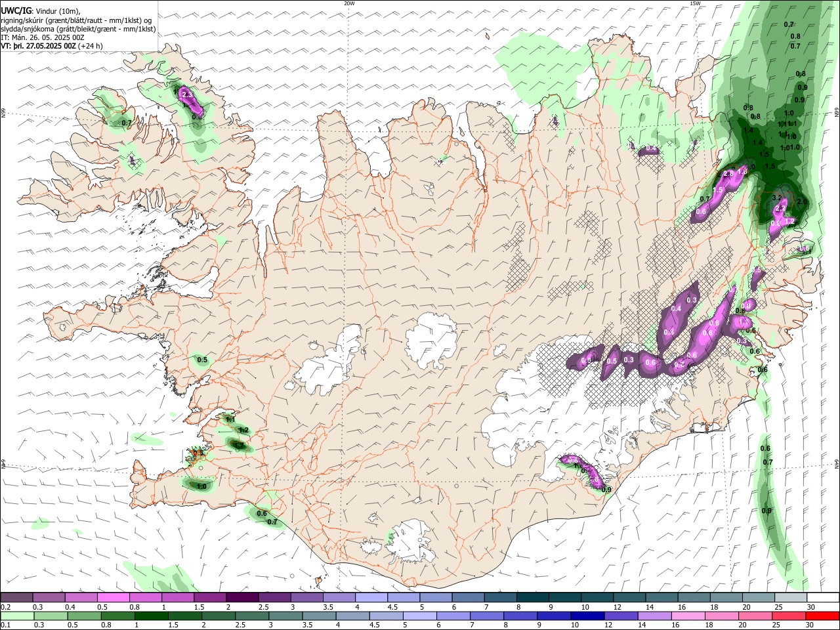
Task: Select the lavender 4–4.5 swatch in the upper legend row
Action: click(x=371, y=597)
